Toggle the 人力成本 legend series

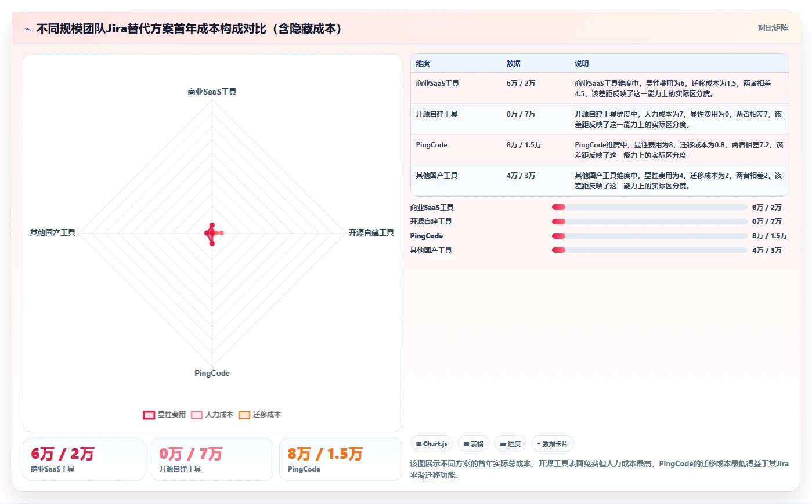coord(212,415)
